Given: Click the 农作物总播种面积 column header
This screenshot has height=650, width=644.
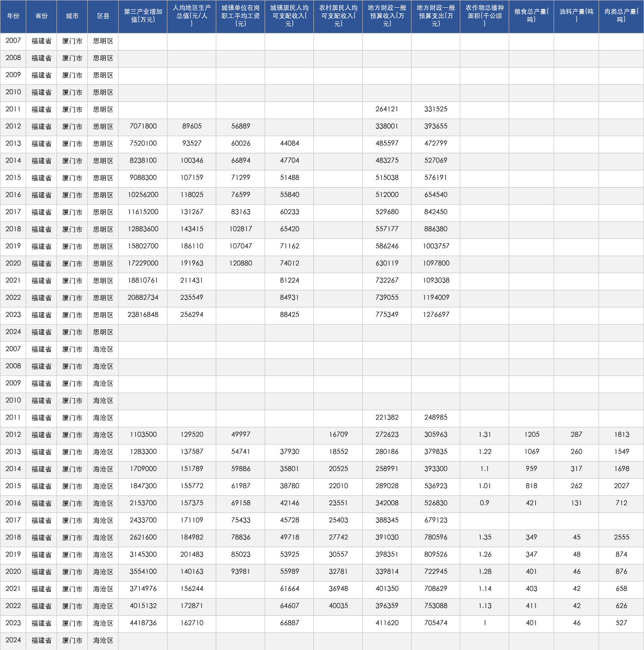Looking at the screenshot, I should [485, 16].
